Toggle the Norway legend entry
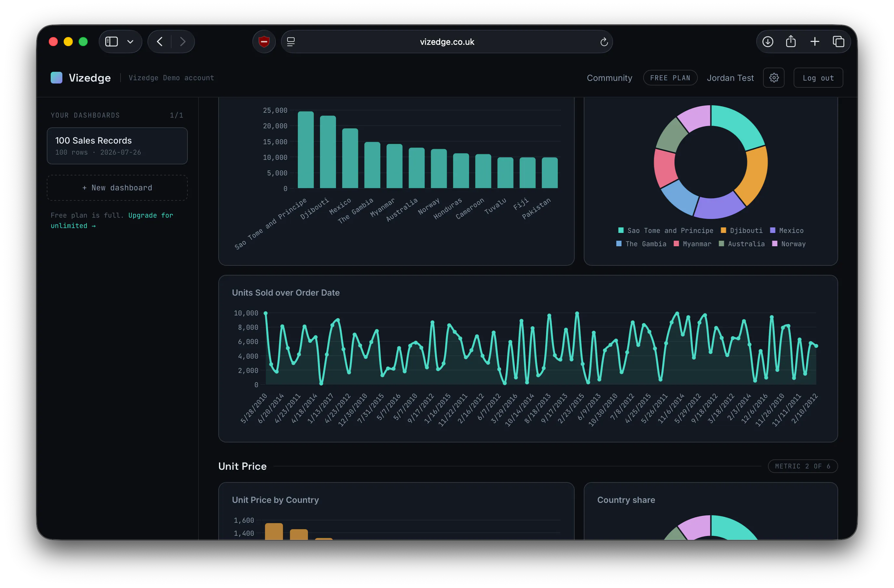 (x=788, y=244)
